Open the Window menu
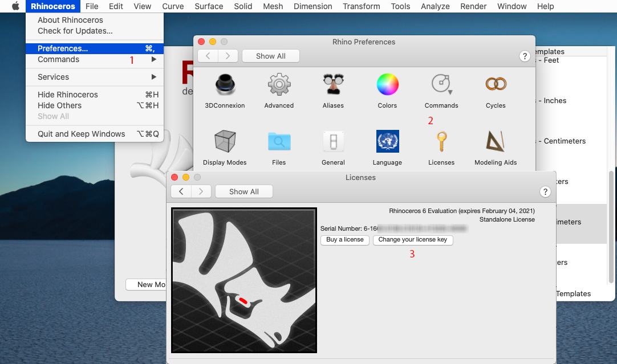Screen dimensions: 617x364 point(512,6)
